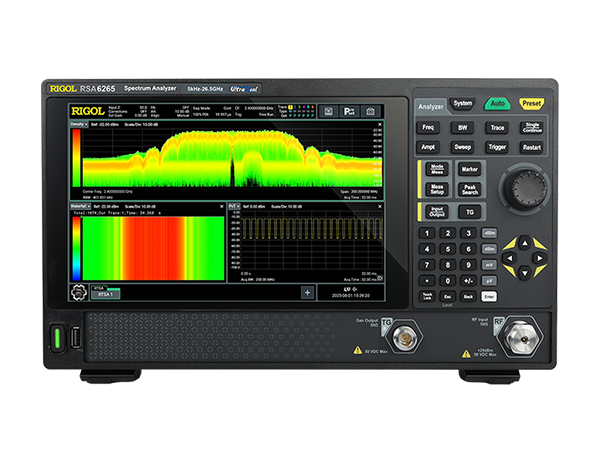
Task: Expand the Density view dropdown
Action: pos(79,124)
